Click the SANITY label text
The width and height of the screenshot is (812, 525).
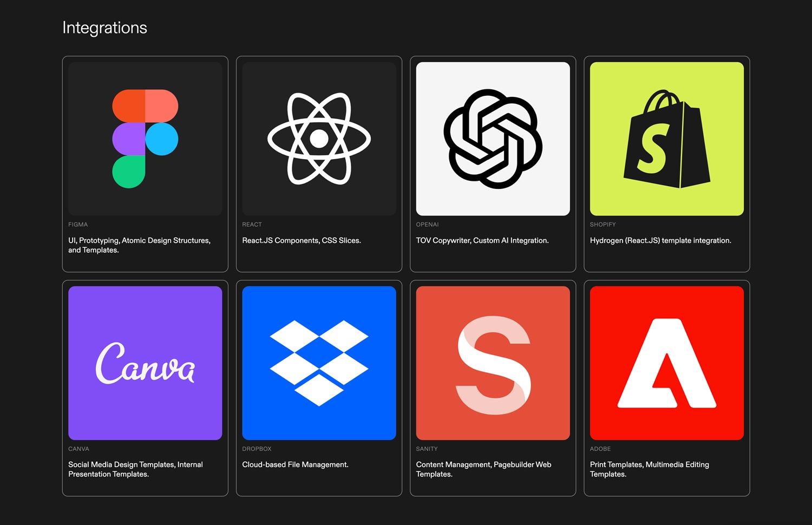click(x=427, y=449)
